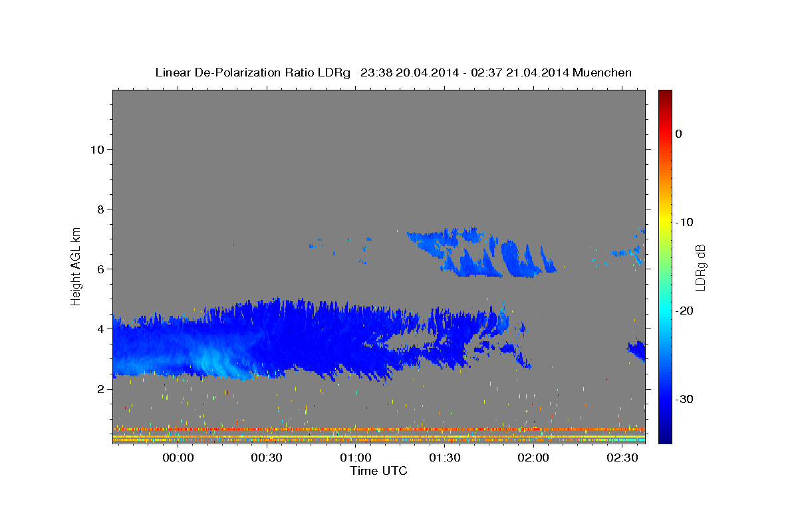Click the small cloud patch at 02:30 near 3 km
Screen dimensions: 798x532
[x=637, y=349]
